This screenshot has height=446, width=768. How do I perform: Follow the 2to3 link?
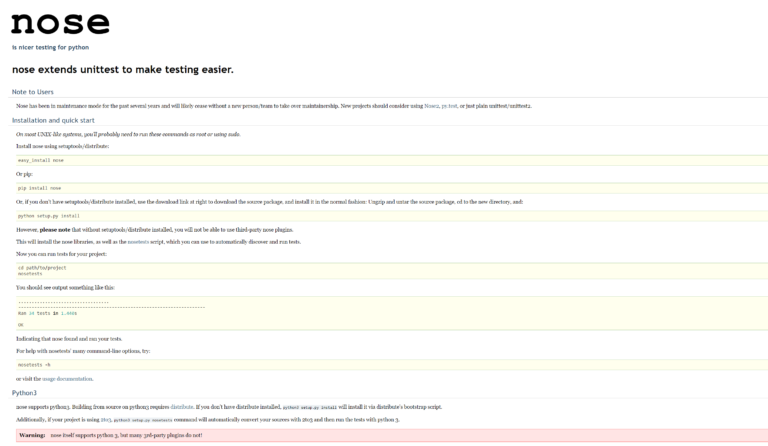[x=106, y=420]
